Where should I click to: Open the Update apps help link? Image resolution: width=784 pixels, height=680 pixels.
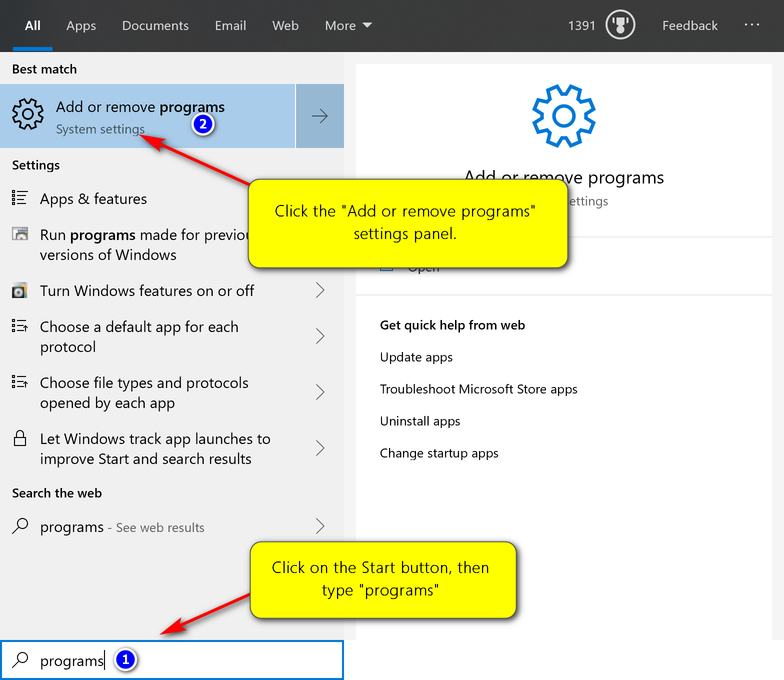pyautogui.click(x=416, y=357)
